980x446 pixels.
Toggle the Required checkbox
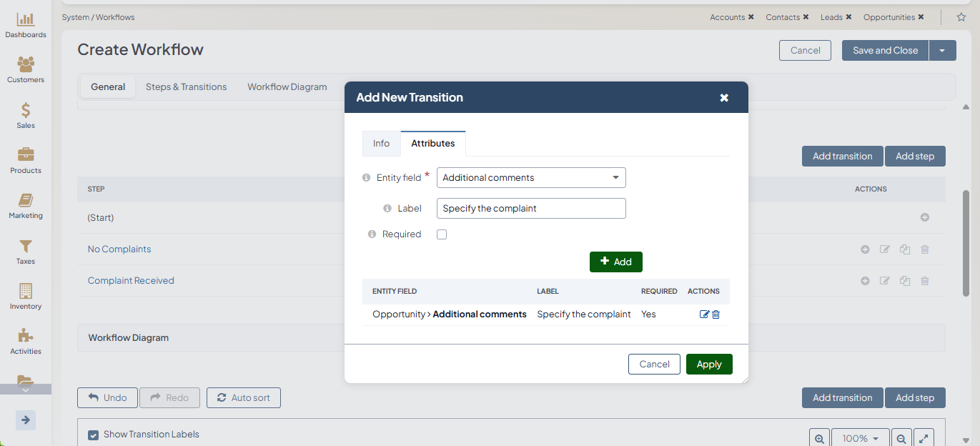pos(442,234)
